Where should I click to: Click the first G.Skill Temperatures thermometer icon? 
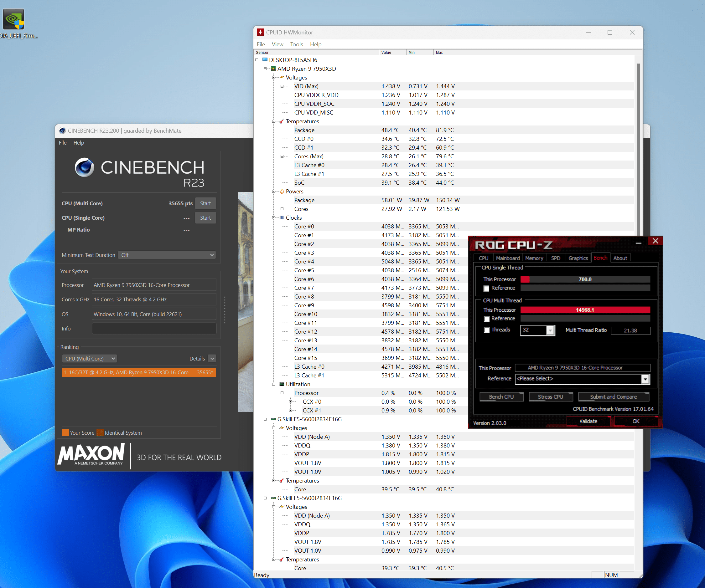(x=282, y=481)
